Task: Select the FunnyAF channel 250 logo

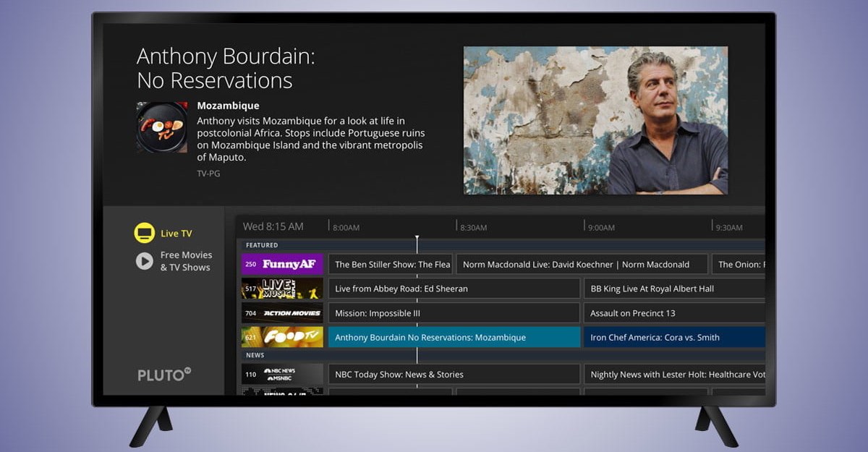Action: click(282, 264)
